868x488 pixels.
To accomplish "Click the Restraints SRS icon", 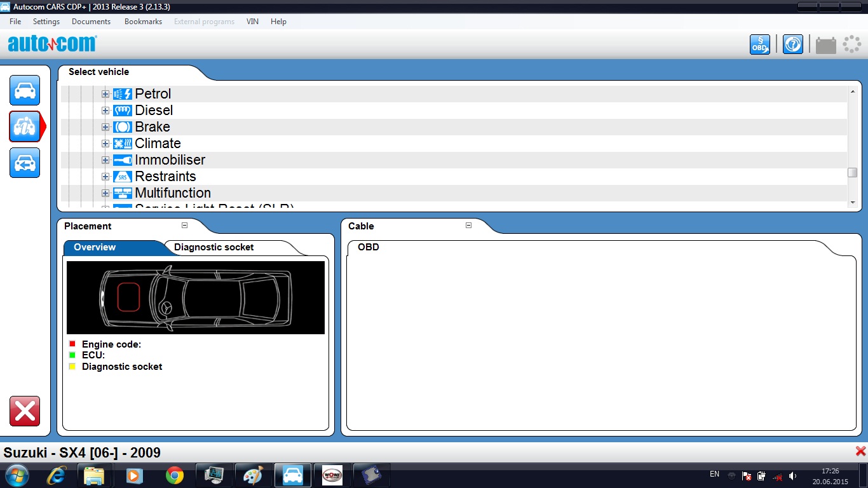I will point(123,177).
